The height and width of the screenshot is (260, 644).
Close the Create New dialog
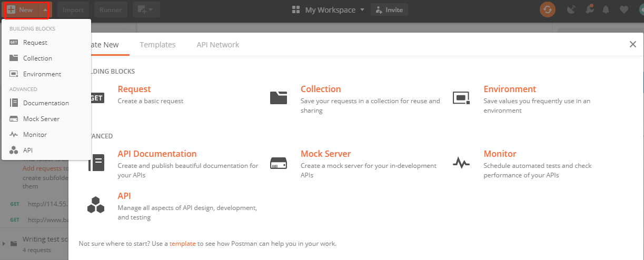point(633,44)
